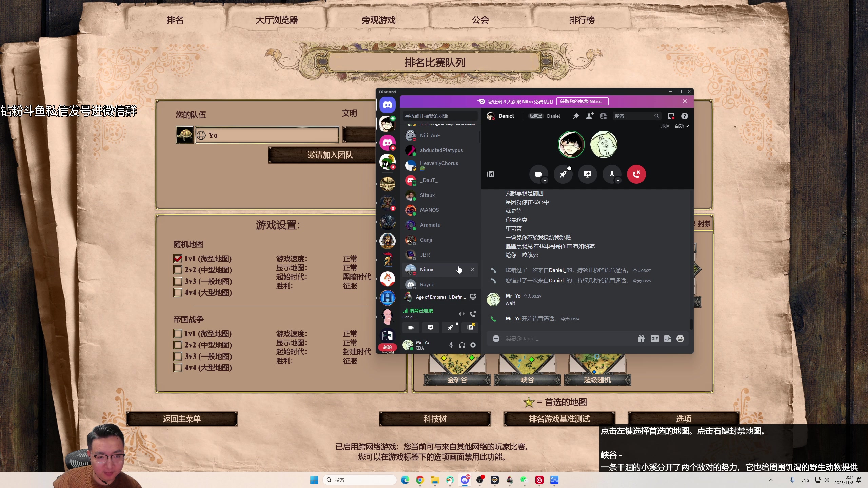Open the GIF picker in message bar
The width and height of the screenshot is (868, 488).
click(x=654, y=339)
